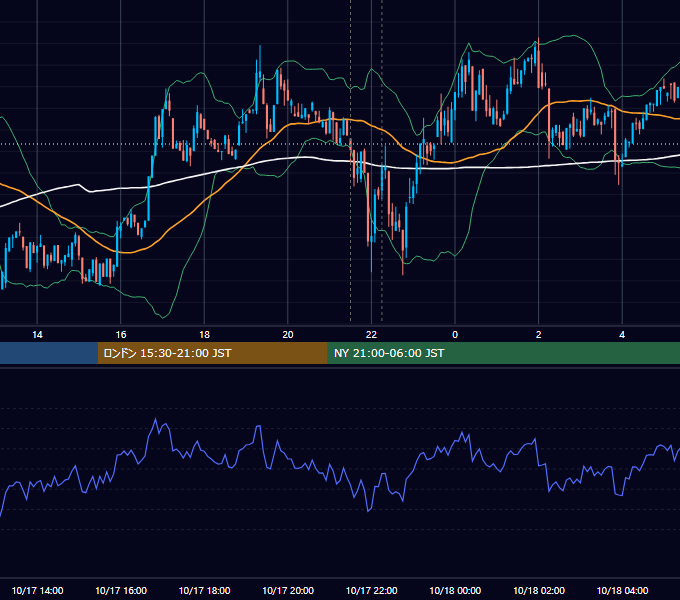Click the 10/17 18:00 date label
This screenshot has height=600, width=680.
tap(204, 590)
